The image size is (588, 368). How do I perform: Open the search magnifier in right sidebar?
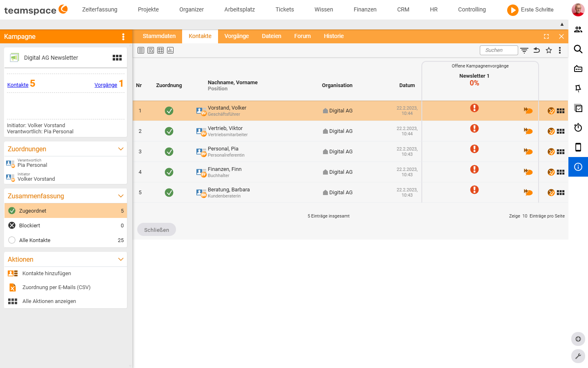coord(578,49)
